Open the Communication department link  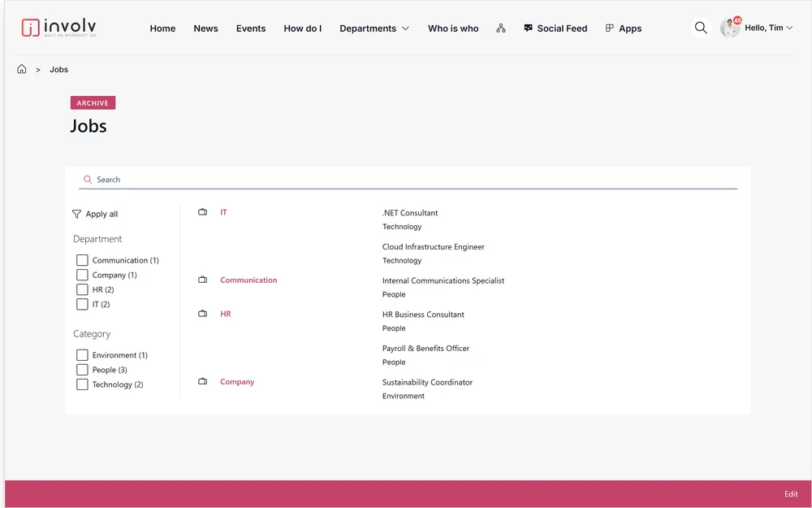248,280
